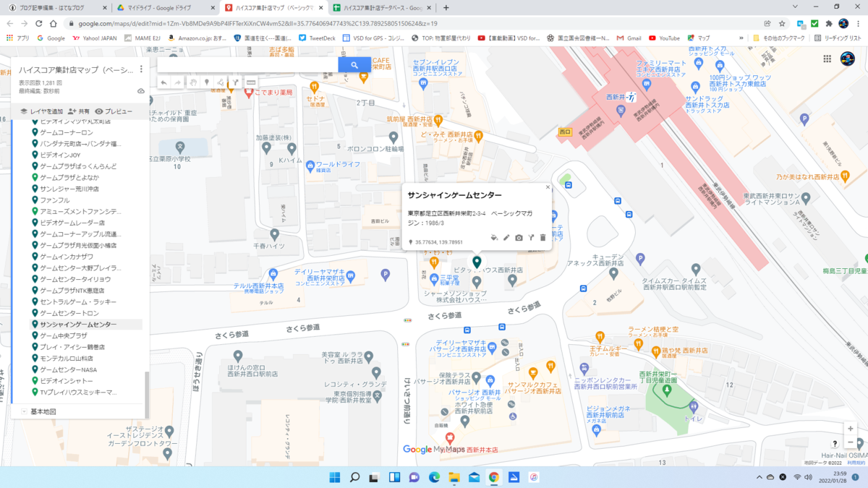Open a new Chrome tab
This screenshot has height=488, width=868.
446,7
